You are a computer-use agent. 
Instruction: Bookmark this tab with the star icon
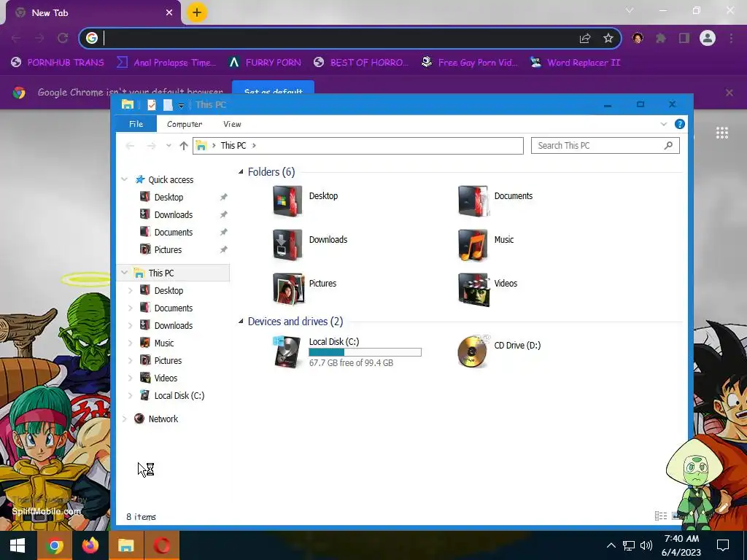(608, 38)
